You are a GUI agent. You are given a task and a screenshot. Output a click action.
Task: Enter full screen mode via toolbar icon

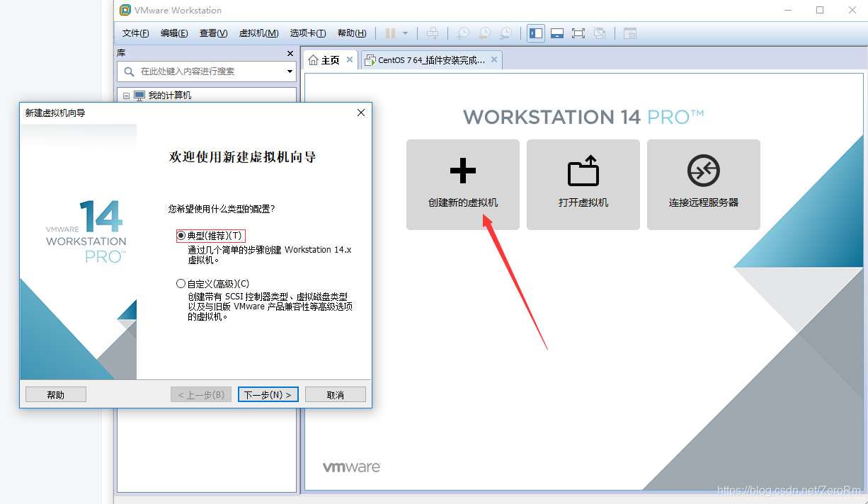point(578,33)
